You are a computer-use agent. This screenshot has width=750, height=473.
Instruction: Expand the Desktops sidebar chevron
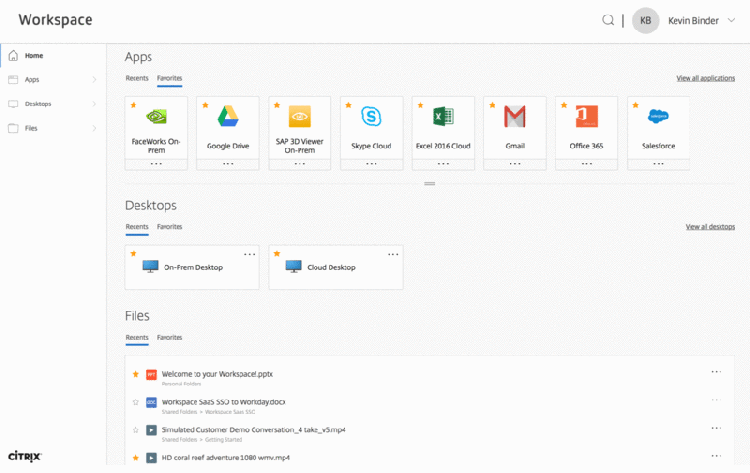94,104
